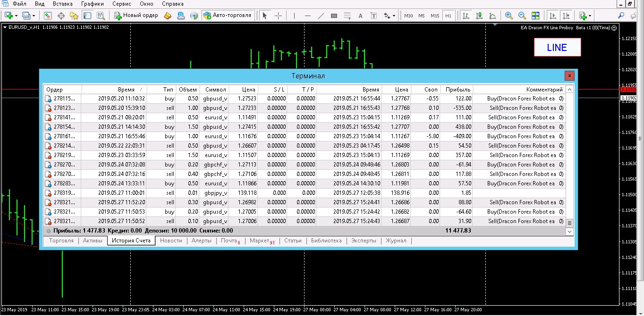Click the Zoom Out magnifier icon
This screenshot has height=316, width=644.
522,16
